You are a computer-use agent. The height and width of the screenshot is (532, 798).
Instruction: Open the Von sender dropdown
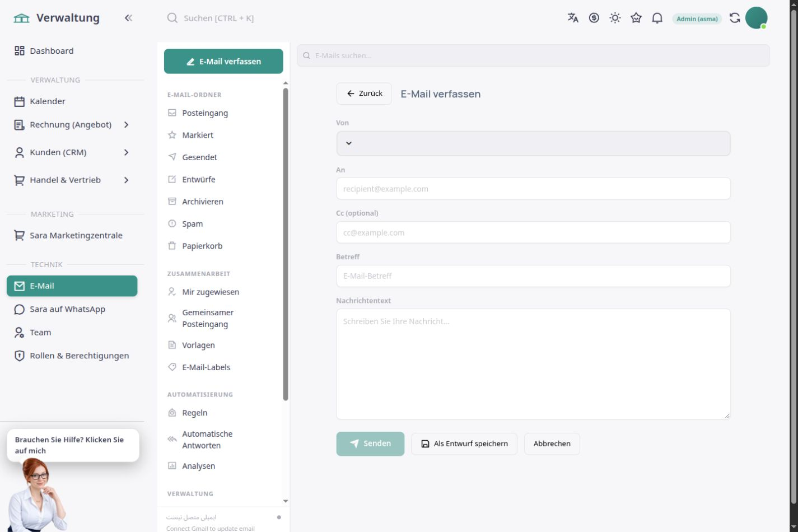pos(533,143)
